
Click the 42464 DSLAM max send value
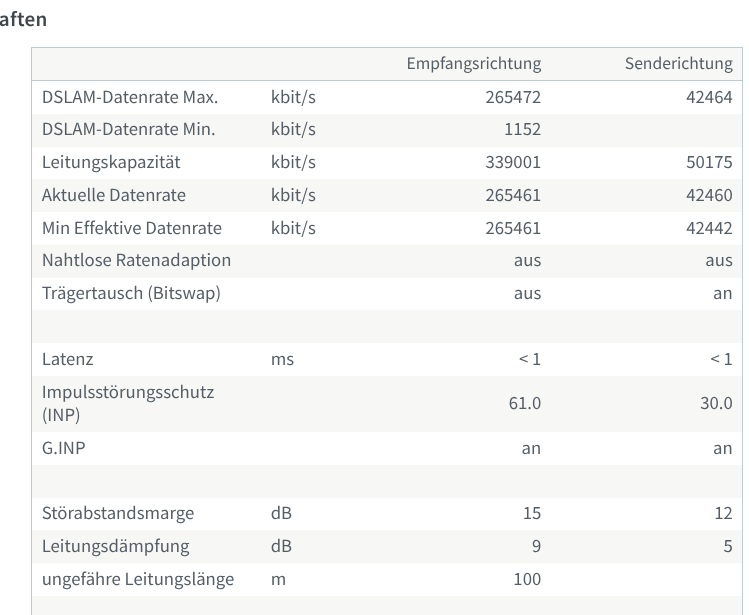click(709, 97)
